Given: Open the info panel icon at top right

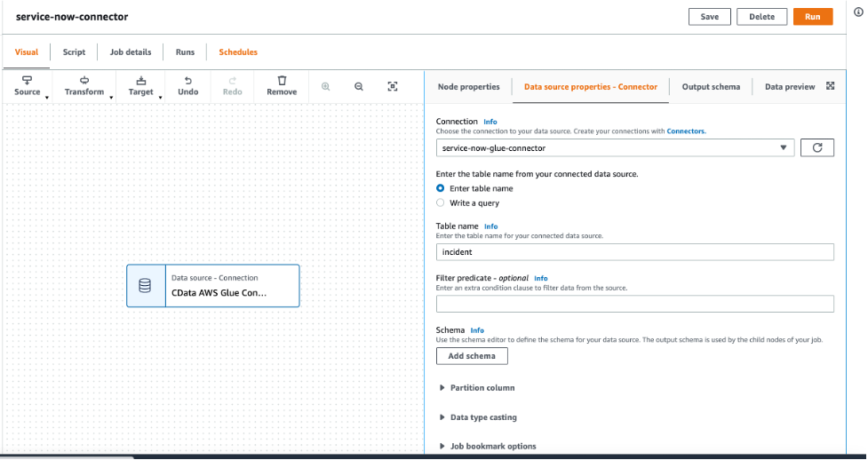Looking at the screenshot, I should coord(858,12).
